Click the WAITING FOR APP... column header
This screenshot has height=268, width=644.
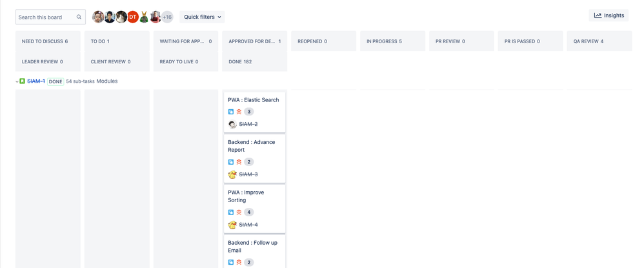(186, 41)
